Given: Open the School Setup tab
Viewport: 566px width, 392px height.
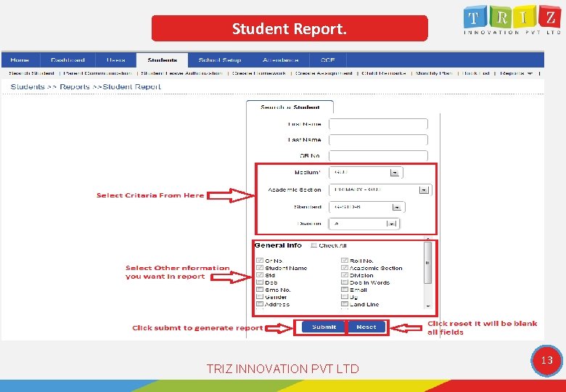Looking at the screenshot, I should coord(219,60).
